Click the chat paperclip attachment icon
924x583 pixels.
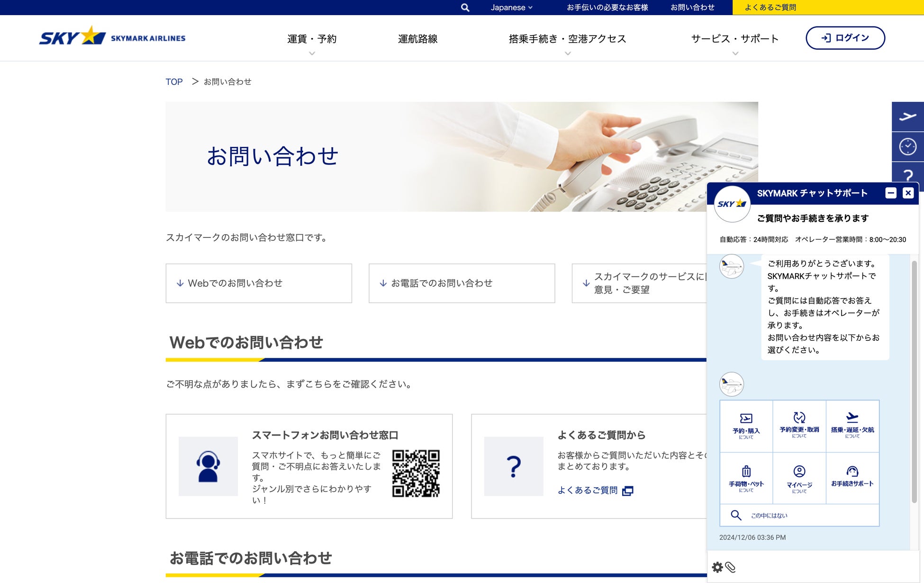click(730, 567)
